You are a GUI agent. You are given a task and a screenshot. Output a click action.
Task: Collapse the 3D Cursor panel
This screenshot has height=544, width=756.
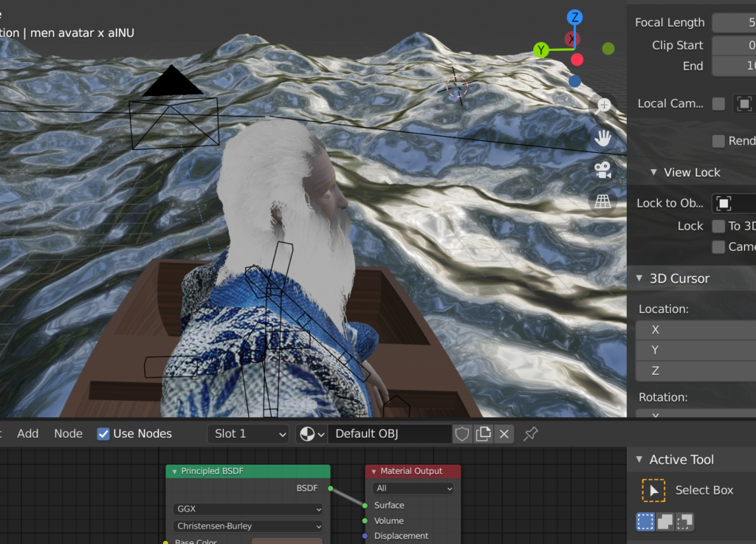point(639,279)
